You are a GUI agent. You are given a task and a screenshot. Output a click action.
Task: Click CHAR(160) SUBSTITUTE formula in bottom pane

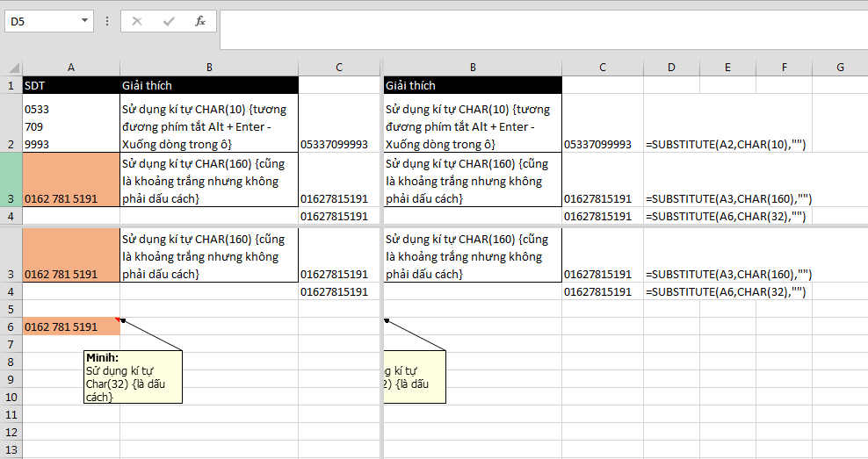(x=728, y=275)
